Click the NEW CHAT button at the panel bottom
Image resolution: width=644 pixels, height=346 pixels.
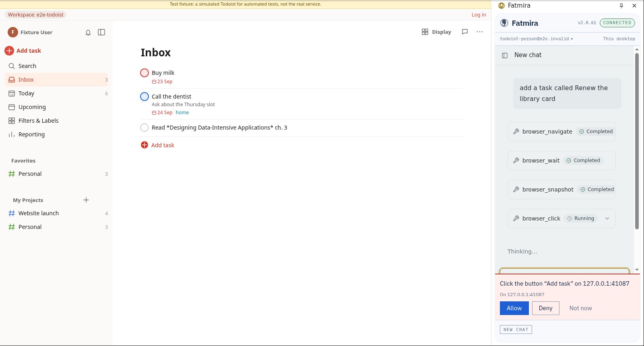click(x=516, y=330)
